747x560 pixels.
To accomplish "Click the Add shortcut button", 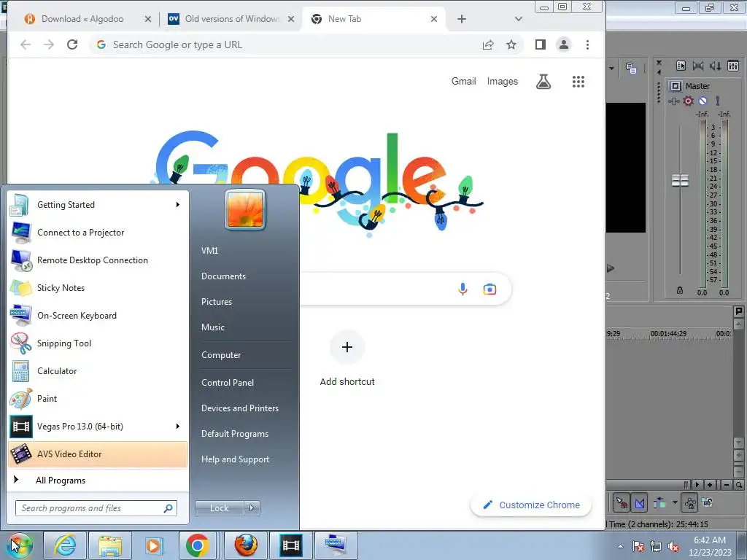I will coord(347,358).
